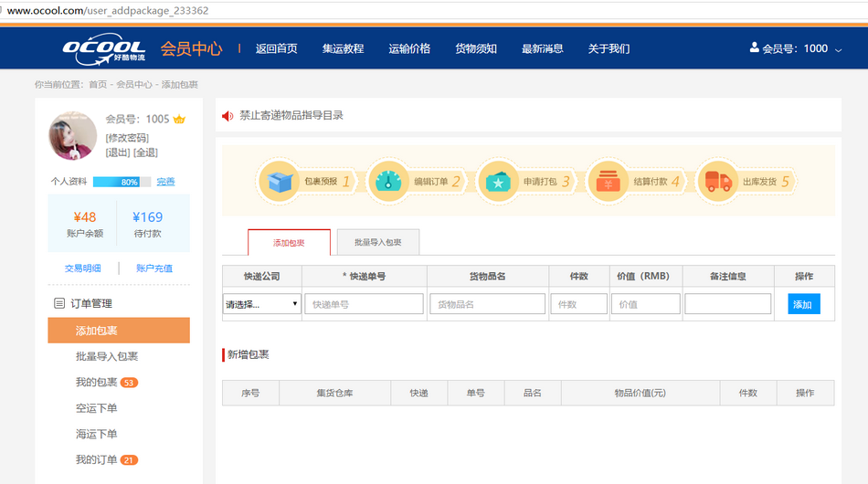The image size is (868, 484).
Task: Switch to the 批量导入包裹 tab
Action: (378, 242)
